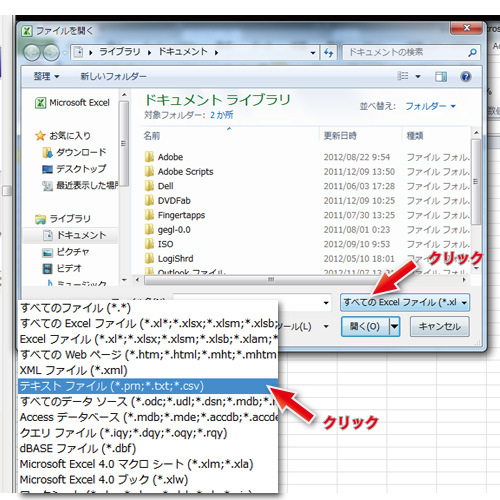Choose テキスト ファイル (*.prn;*.txt;*.csv)
500x500 pixels.
[148, 386]
